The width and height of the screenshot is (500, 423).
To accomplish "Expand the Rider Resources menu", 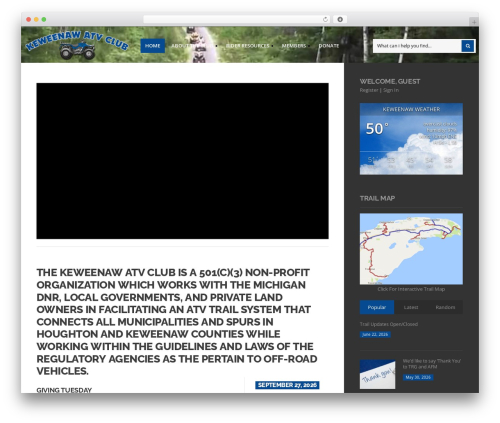I will click(249, 46).
